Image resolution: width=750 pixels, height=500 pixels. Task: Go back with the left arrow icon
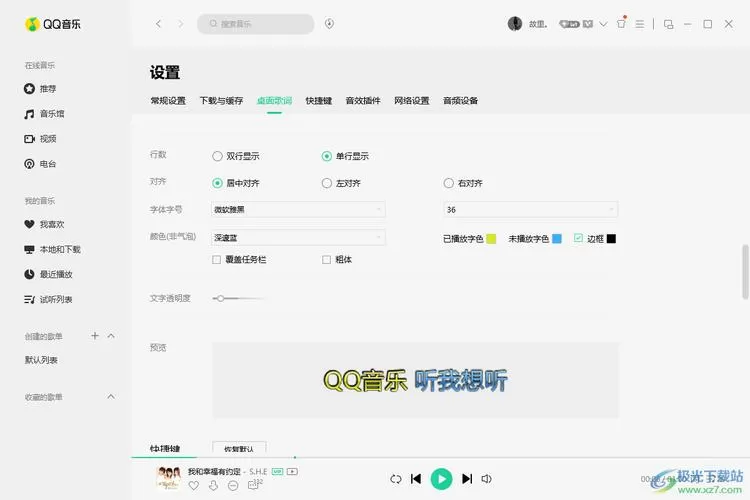[158, 23]
